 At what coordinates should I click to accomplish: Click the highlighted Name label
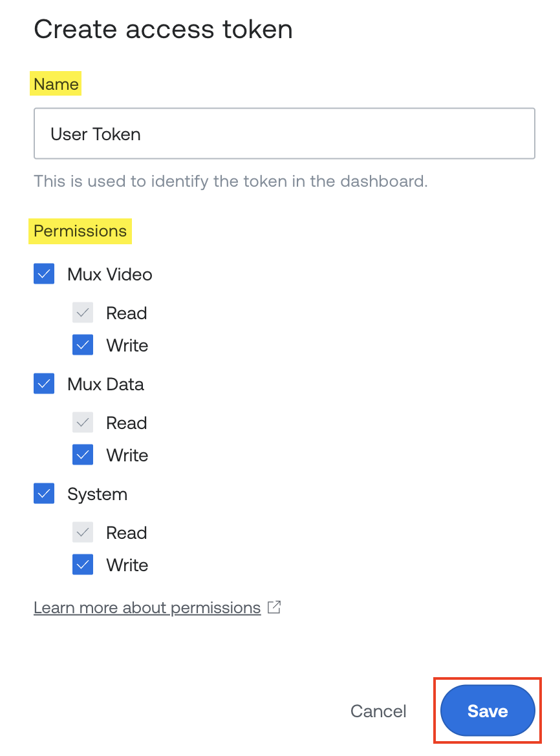[x=56, y=83]
